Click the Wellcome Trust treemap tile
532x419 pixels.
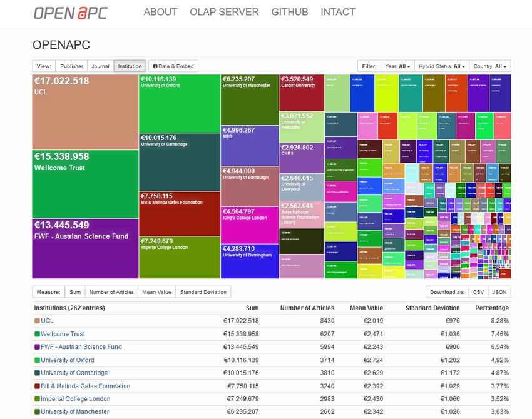[x=85, y=184]
